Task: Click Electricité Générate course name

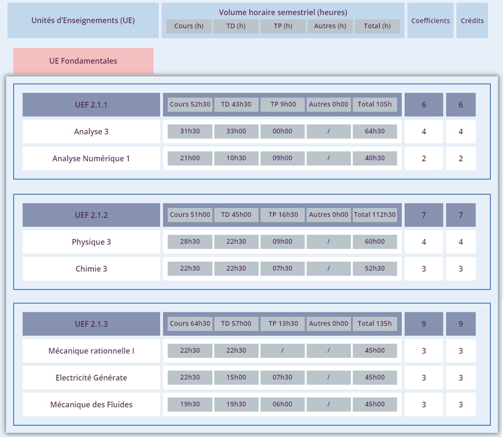Action: click(x=91, y=378)
